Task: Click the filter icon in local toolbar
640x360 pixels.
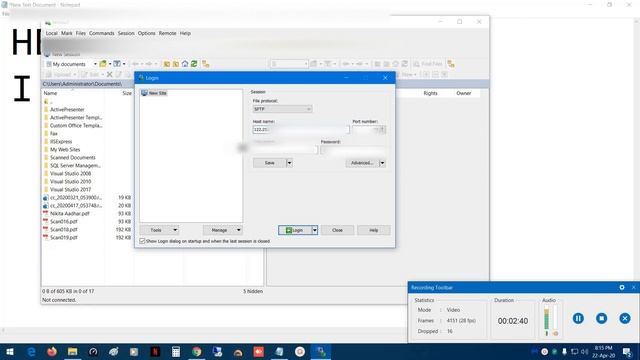Action: 117,64
